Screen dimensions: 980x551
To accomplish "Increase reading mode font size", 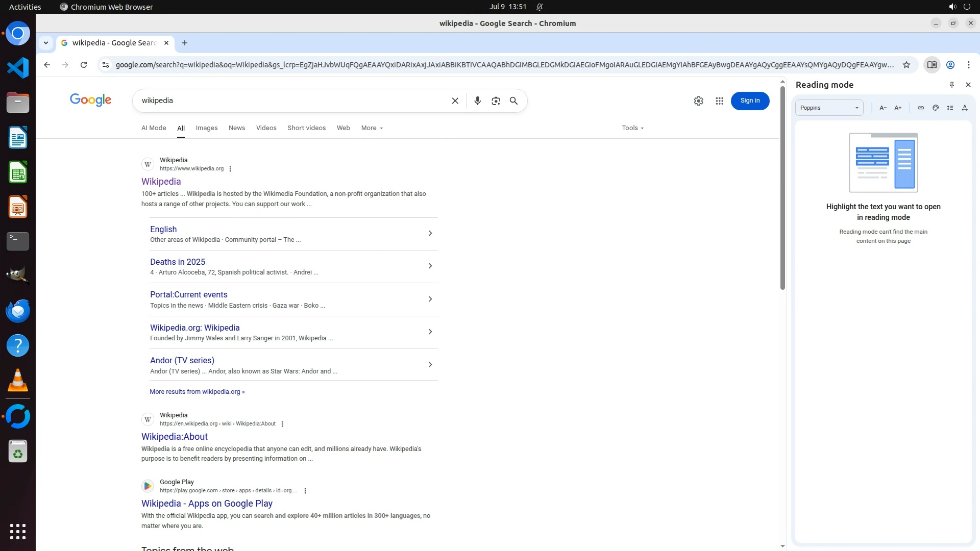I will [898, 108].
